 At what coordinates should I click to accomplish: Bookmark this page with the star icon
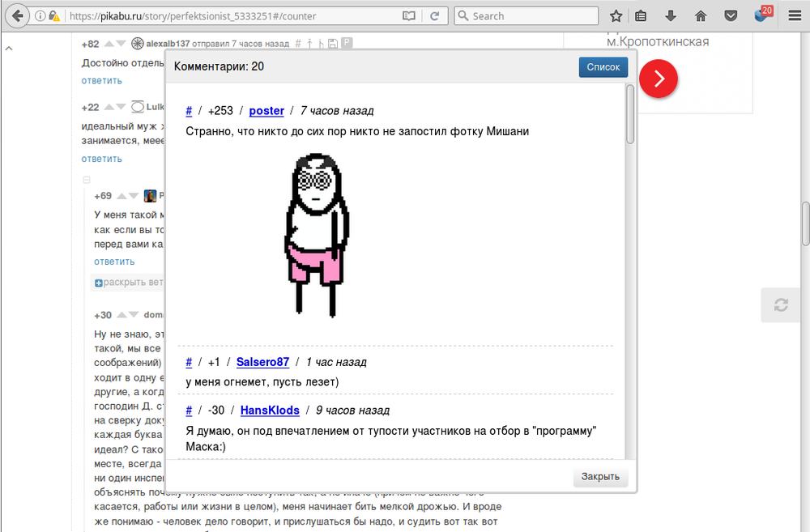(x=616, y=15)
